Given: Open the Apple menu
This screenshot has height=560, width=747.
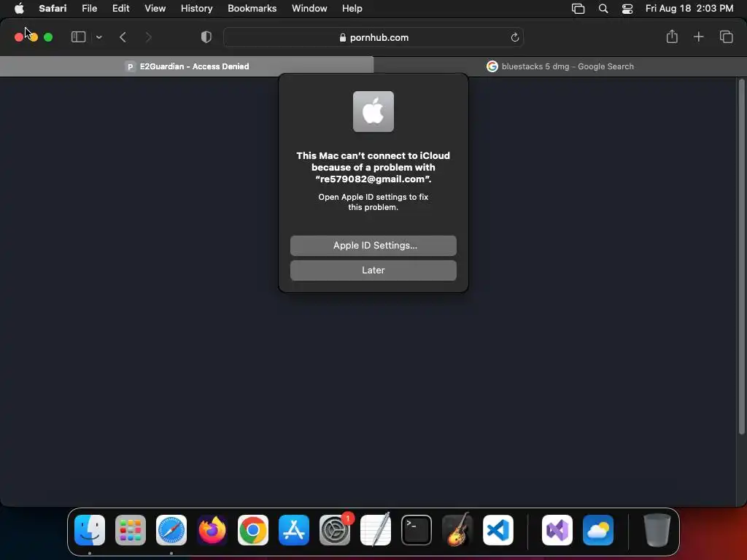Looking at the screenshot, I should [x=19, y=8].
